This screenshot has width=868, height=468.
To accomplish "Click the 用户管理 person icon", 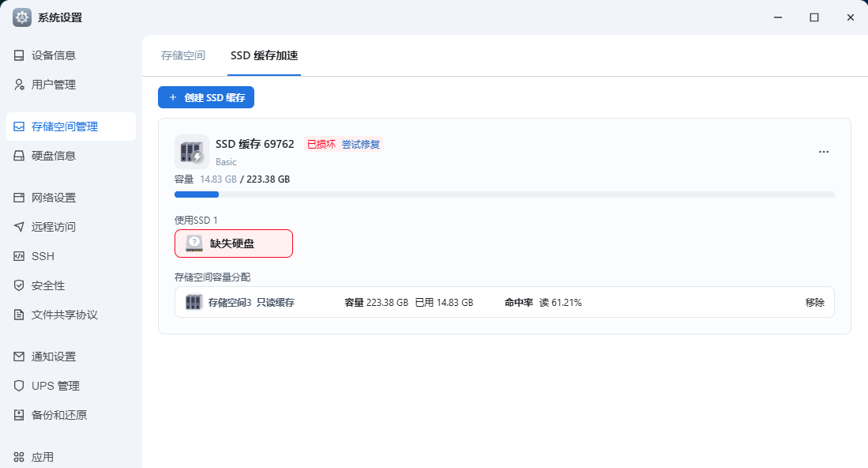I will point(19,85).
